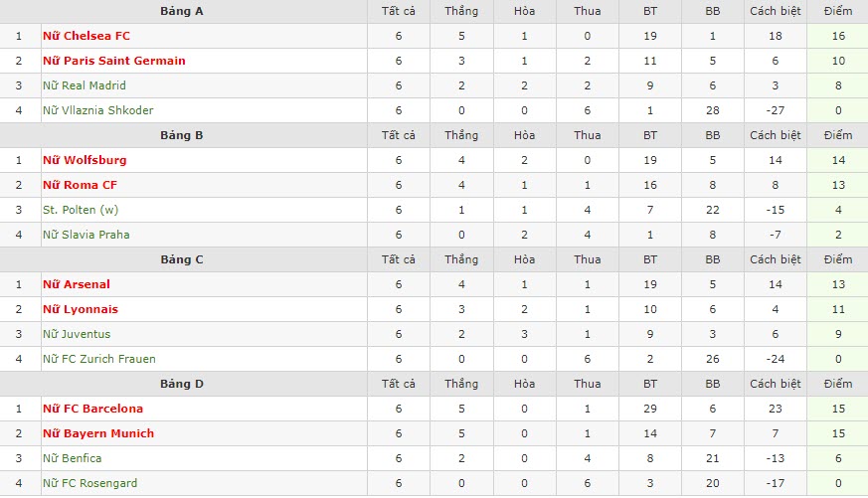The height and width of the screenshot is (498, 868).
Task: Open the Nữ Real Madrid team page
Action: pyautogui.click(x=84, y=85)
